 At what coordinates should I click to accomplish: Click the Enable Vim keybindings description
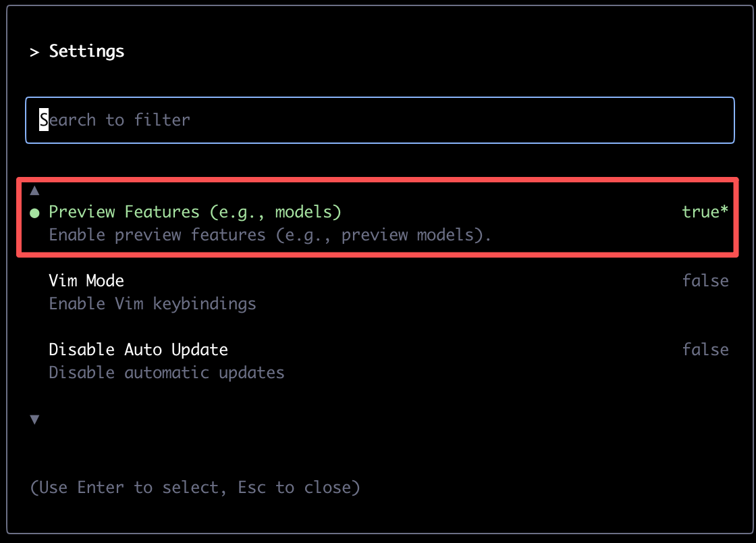[153, 305]
